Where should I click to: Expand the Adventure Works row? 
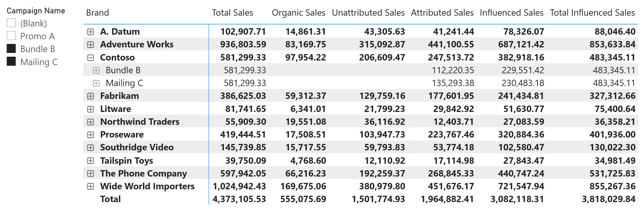point(91,44)
